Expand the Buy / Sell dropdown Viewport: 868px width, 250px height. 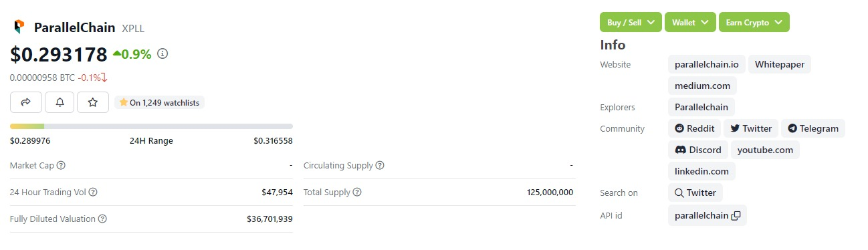pyautogui.click(x=631, y=22)
